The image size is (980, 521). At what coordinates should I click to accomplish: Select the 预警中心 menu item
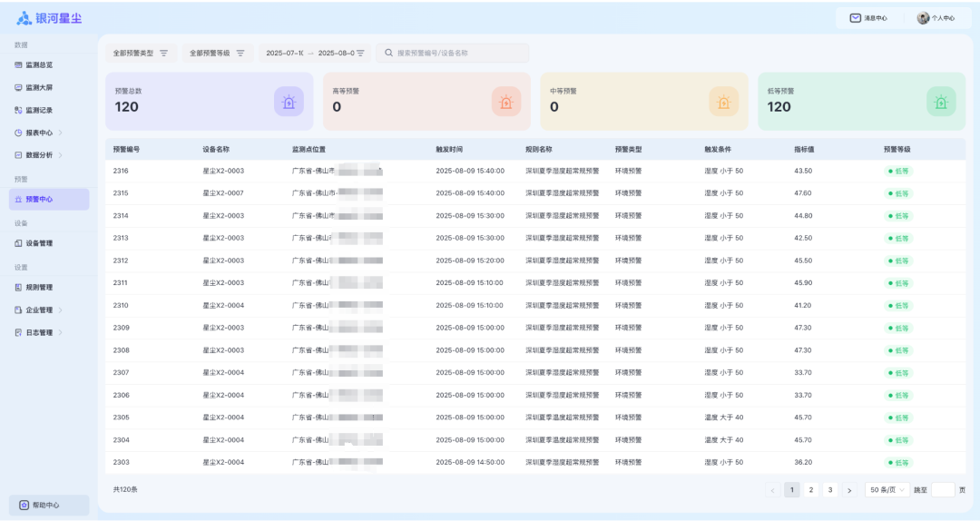coord(49,200)
